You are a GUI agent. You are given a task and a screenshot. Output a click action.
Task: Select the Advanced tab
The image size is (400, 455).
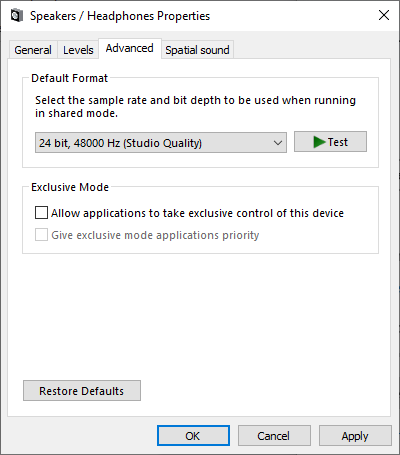(x=130, y=48)
